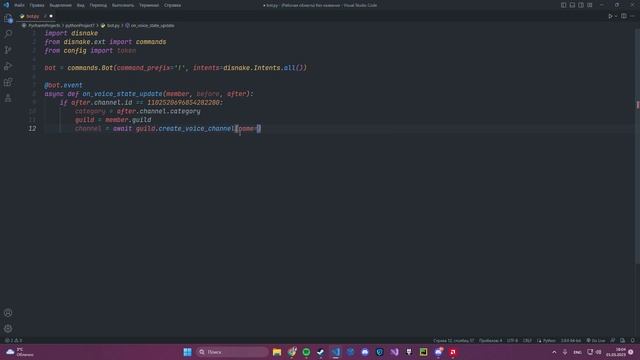Open Steam from the taskbar
The height and width of the screenshot is (360, 640).
pos(321,352)
